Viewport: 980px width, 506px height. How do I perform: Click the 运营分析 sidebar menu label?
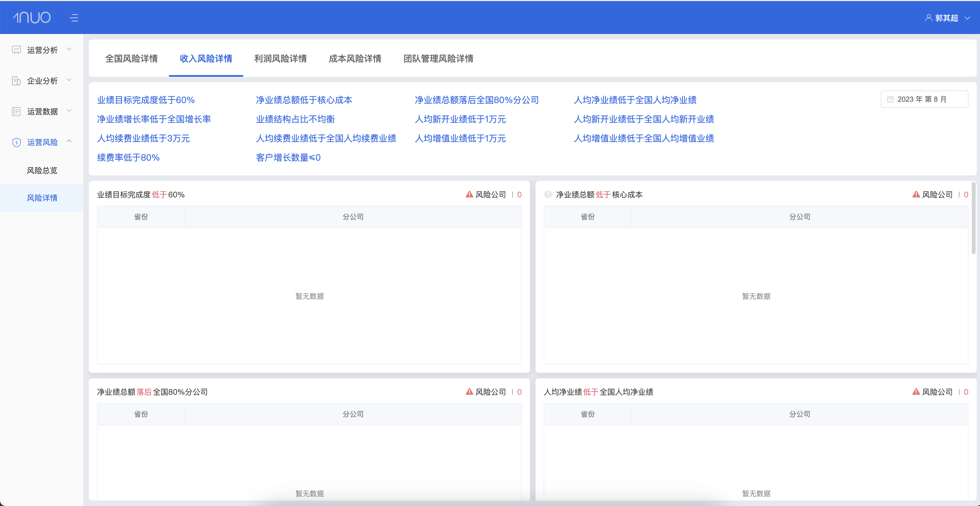[42, 50]
